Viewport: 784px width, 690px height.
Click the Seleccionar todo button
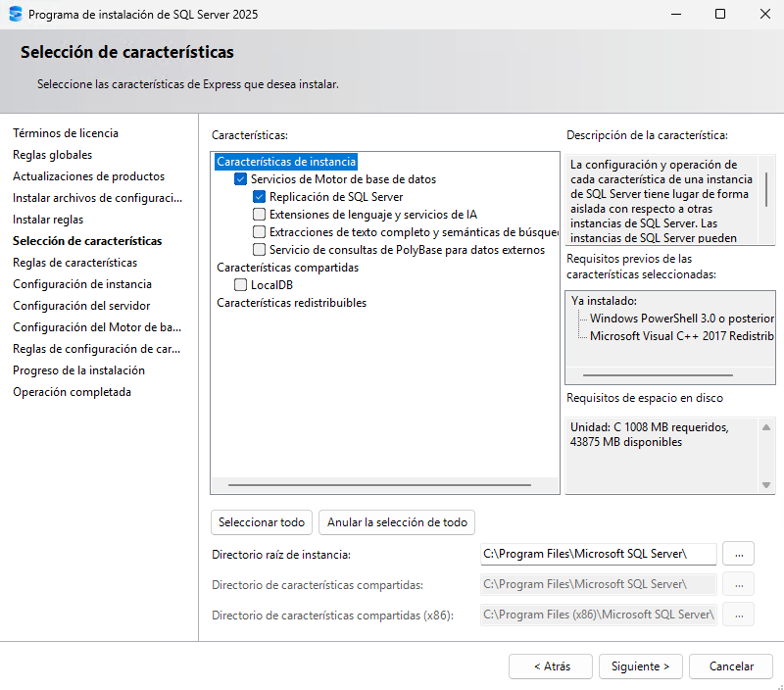262,522
